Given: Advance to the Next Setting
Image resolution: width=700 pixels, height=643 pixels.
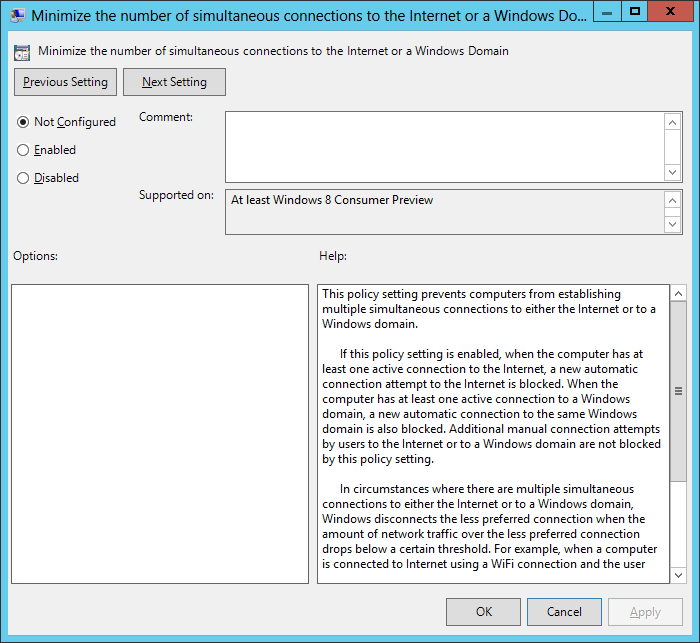Looking at the screenshot, I should point(174,82).
